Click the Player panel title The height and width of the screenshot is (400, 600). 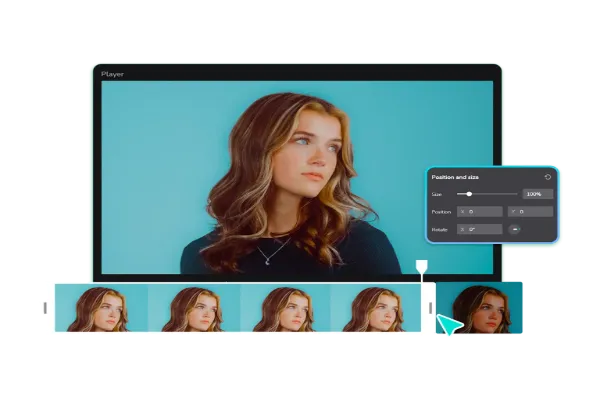112,74
